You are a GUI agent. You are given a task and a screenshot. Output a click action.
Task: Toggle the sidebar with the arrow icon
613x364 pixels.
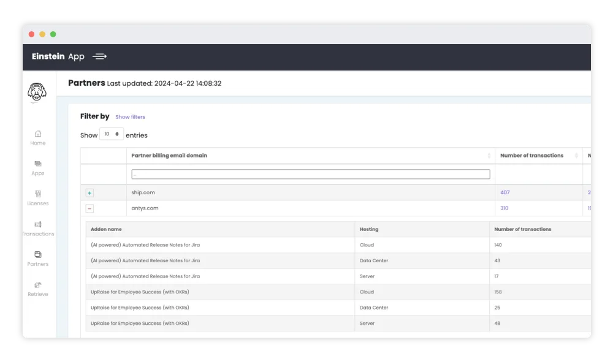click(x=99, y=56)
